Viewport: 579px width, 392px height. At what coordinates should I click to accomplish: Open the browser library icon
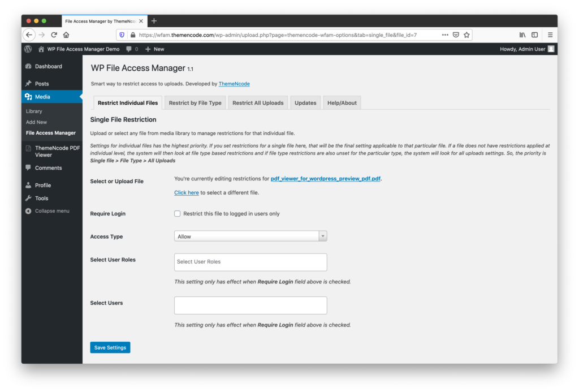522,35
